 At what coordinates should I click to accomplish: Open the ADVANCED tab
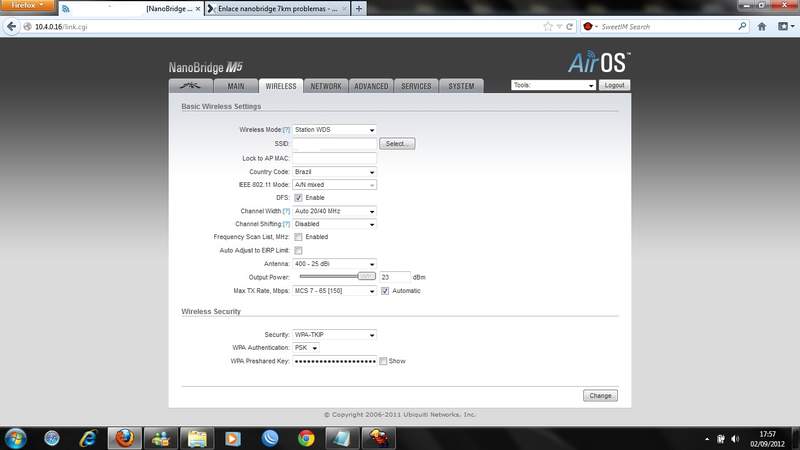[x=371, y=86]
